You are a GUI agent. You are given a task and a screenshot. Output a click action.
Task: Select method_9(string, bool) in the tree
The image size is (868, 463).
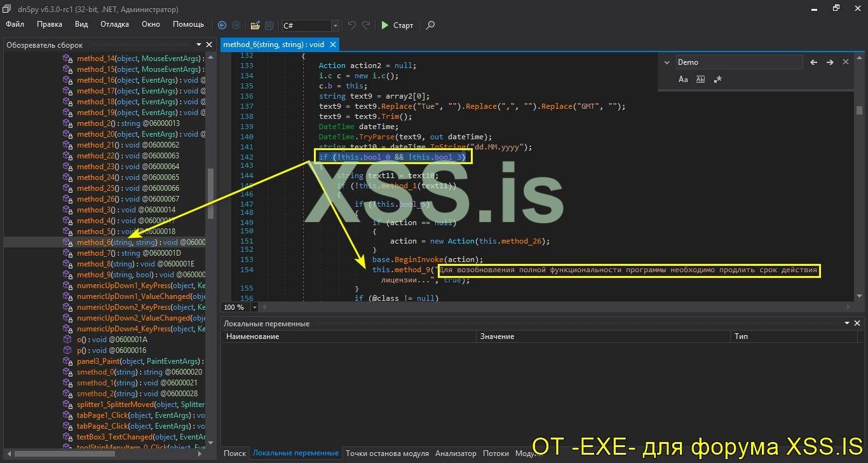click(x=140, y=275)
